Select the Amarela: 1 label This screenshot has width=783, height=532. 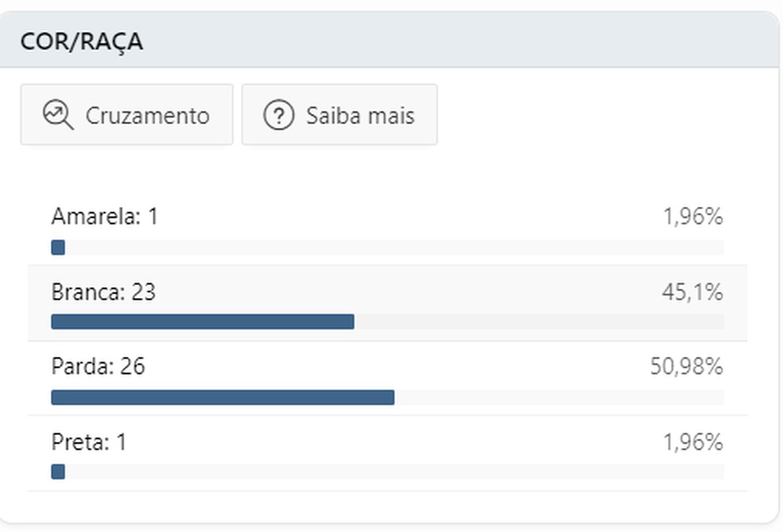104,216
